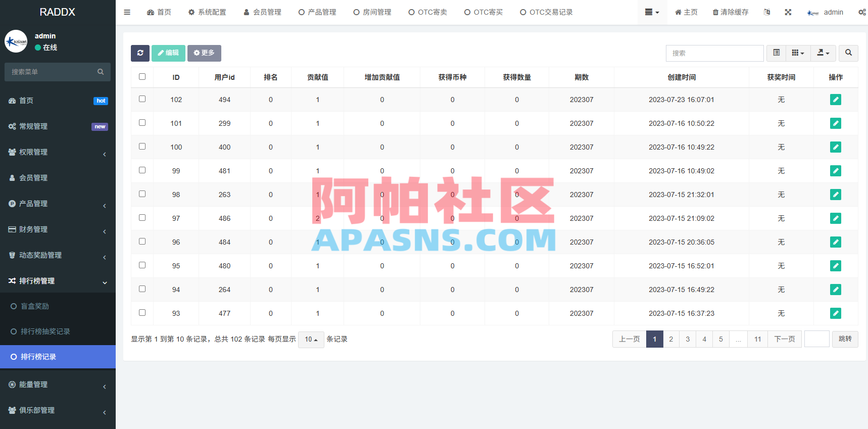
Task: Check the checkbox for row ID 96
Action: tap(142, 242)
